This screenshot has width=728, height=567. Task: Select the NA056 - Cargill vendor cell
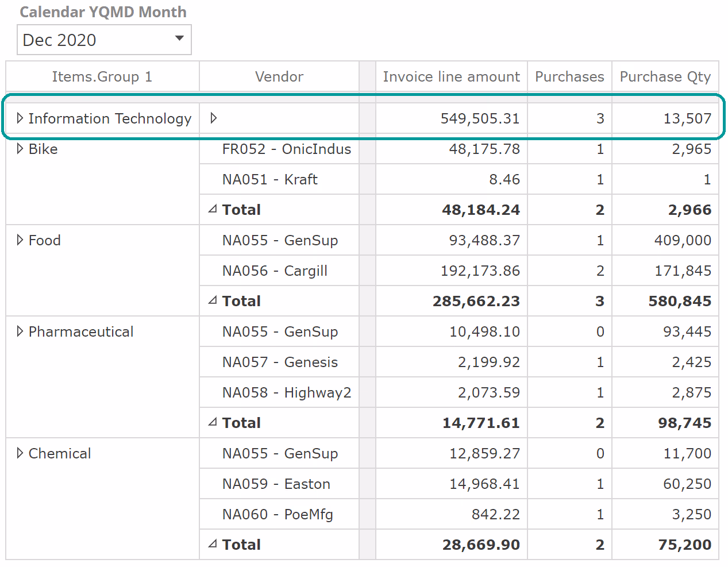pyautogui.click(x=275, y=271)
